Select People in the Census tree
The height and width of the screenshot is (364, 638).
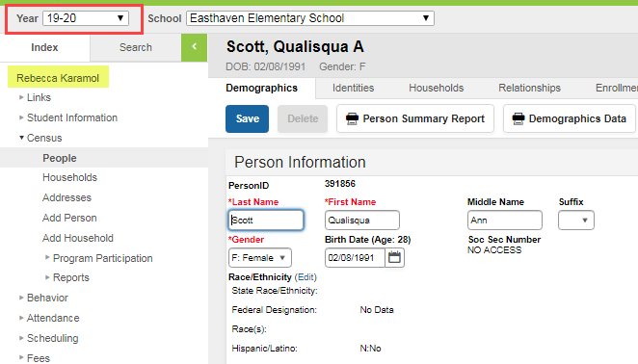[x=60, y=158]
